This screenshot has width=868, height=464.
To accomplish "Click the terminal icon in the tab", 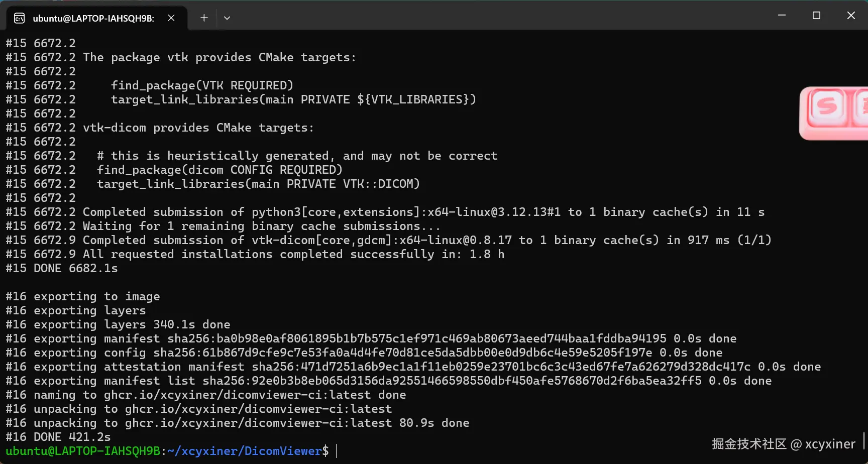I will (20, 19).
